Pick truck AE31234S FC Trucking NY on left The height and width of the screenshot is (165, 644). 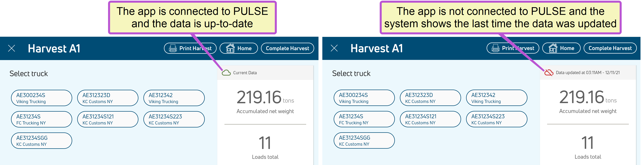(42, 119)
